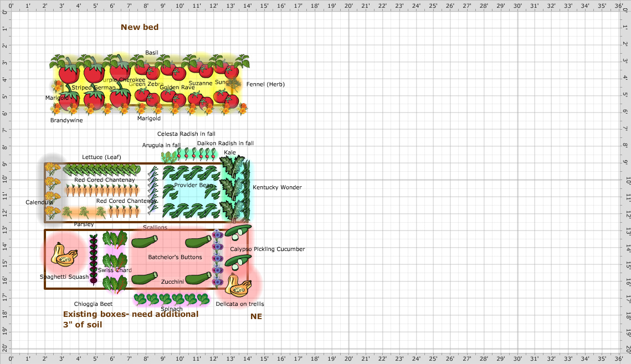Select the NE direction label
Screen dimensions: 631x364
pyautogui.click(x=256, y=316)
